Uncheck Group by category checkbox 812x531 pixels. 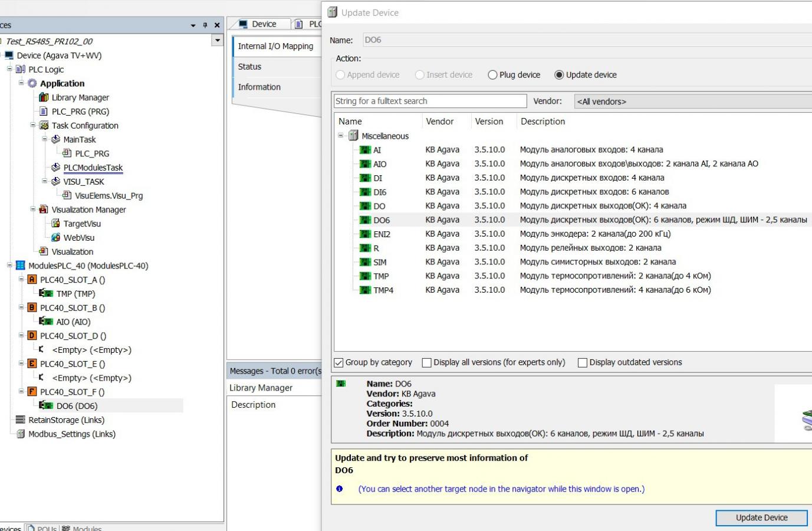[339, 363]
